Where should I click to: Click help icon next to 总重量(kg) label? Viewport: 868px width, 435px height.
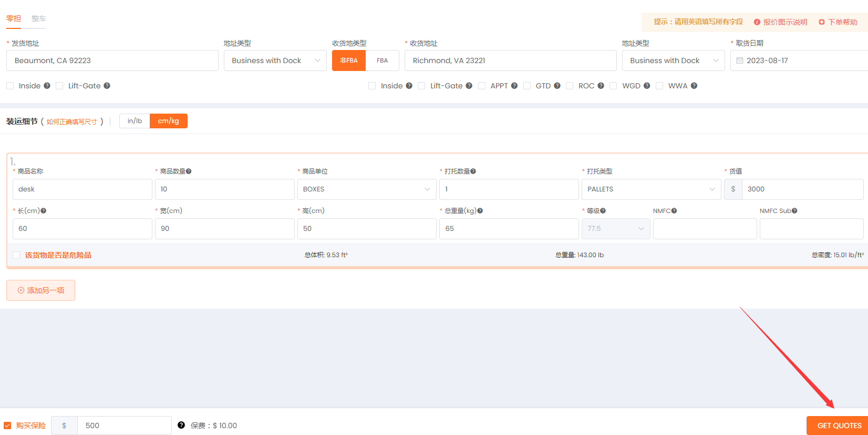tap(480, 211)
